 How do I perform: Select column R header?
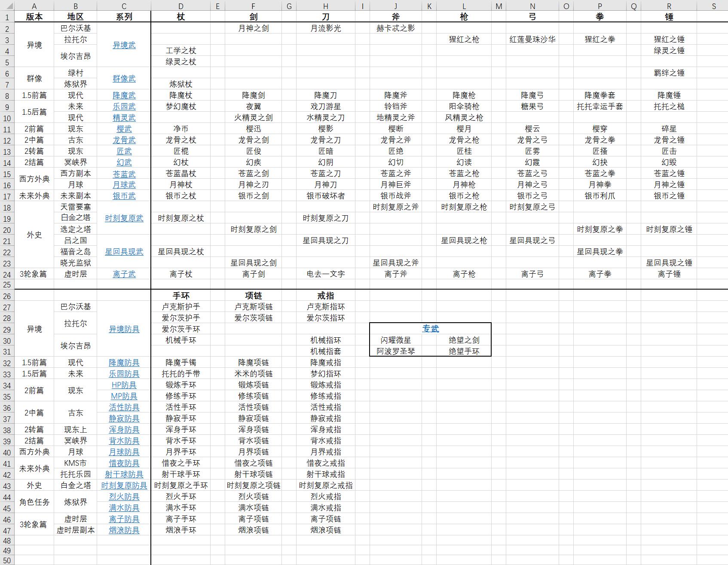click(x=669, y=6)
